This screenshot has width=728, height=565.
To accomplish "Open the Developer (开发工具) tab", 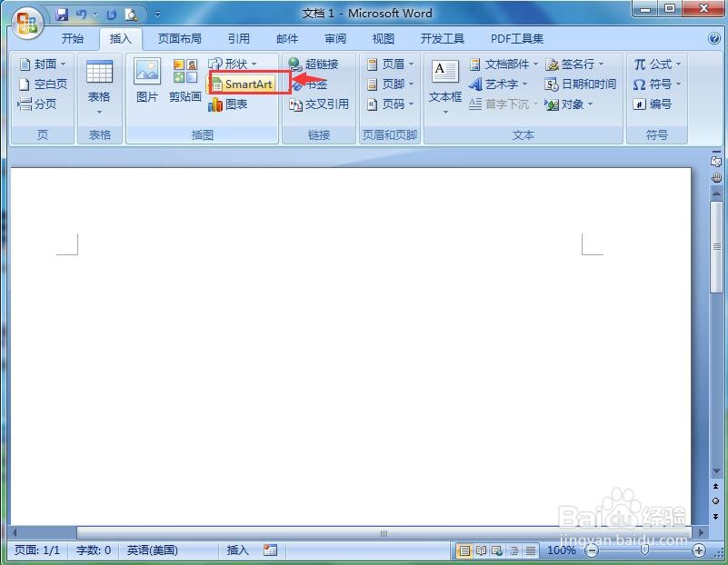I will point(442,38).
